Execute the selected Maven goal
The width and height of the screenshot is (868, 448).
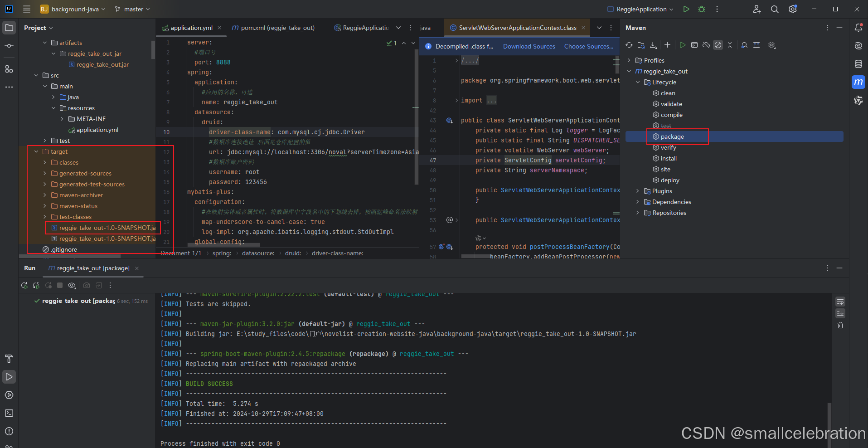pos(683,45)
